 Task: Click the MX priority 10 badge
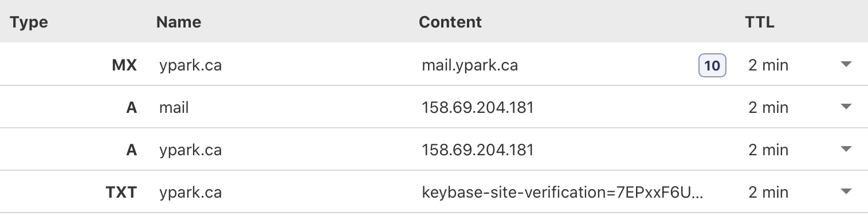[x=712, y=65]
